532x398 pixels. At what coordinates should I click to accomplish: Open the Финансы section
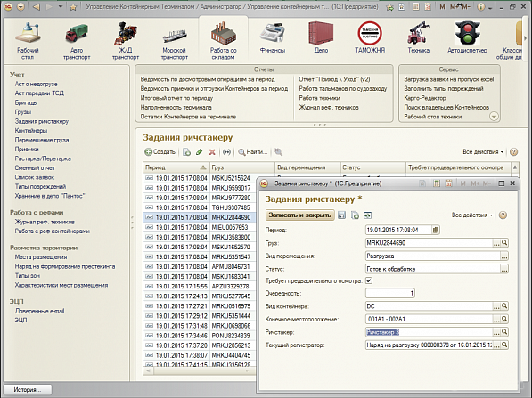(x=273, y=37)
